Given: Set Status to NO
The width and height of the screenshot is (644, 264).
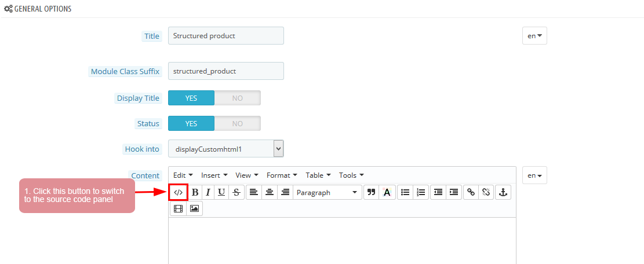Looking at the screenshot, I should pos(238,123).
